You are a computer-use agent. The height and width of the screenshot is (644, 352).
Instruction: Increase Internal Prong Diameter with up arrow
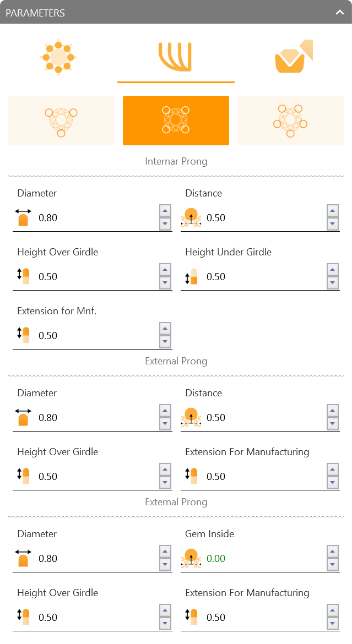click(x=165, y=211)
